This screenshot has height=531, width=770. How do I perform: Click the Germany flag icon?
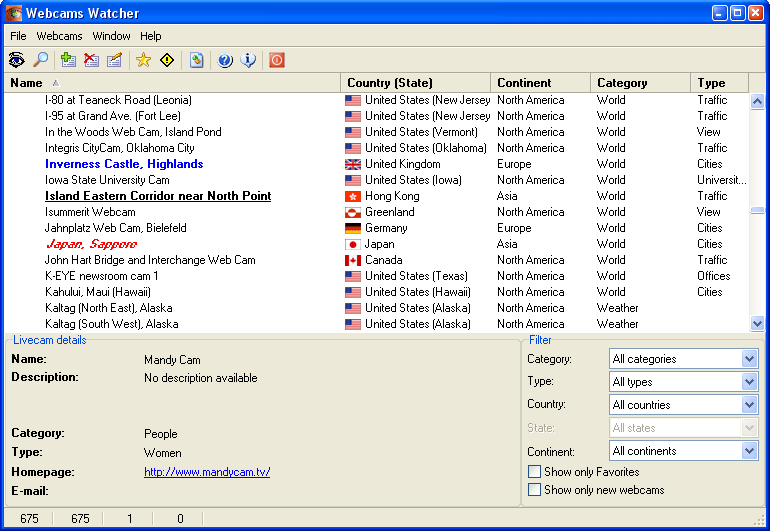pyautogui.click(x=353, y=228)
